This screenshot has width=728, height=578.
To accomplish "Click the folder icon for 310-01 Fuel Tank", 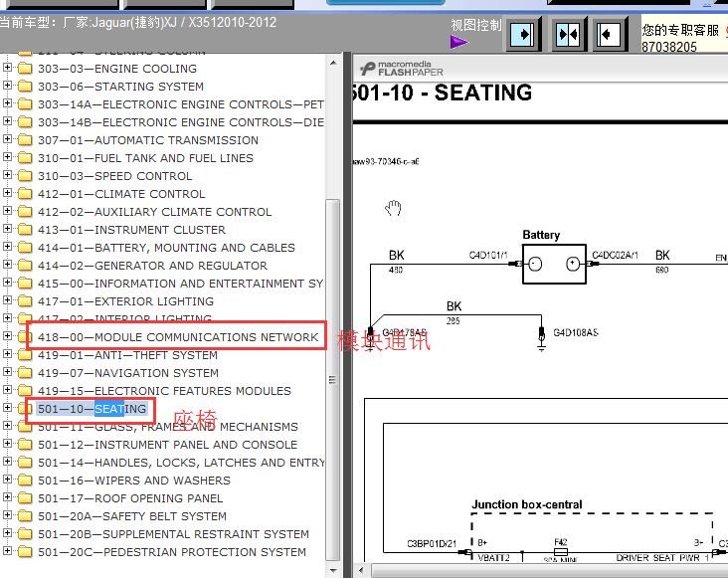I will (x=25, y=158).
